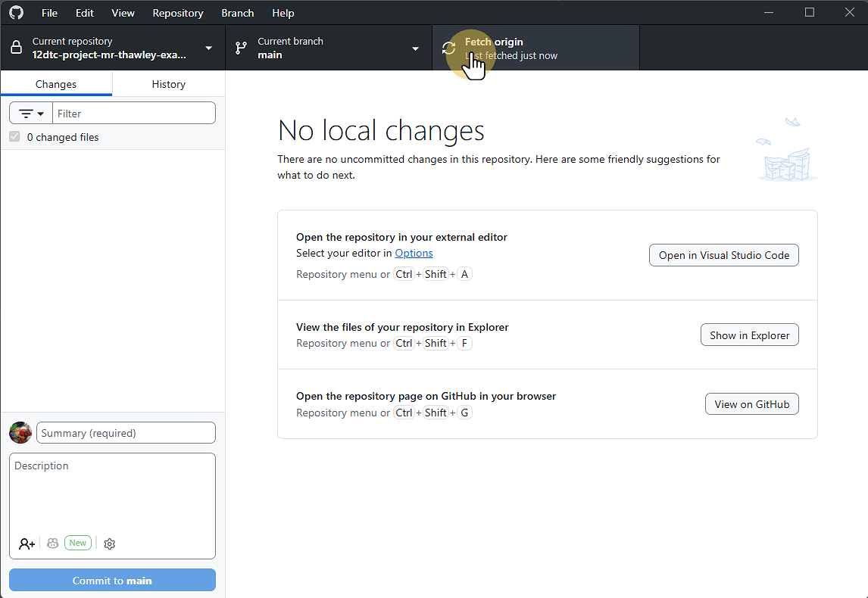The image size is (868, 598).
Task: Click the add co-author icon
Action: click(27, 543)
